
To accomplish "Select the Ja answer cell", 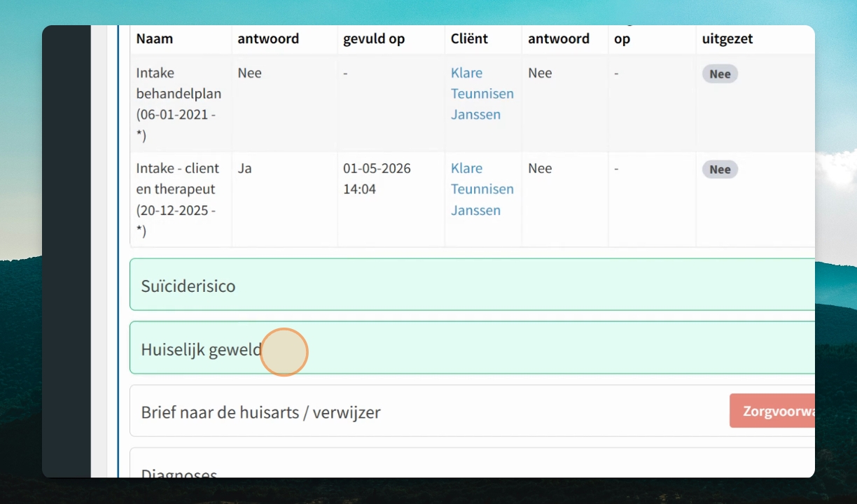I will point(285,199).
